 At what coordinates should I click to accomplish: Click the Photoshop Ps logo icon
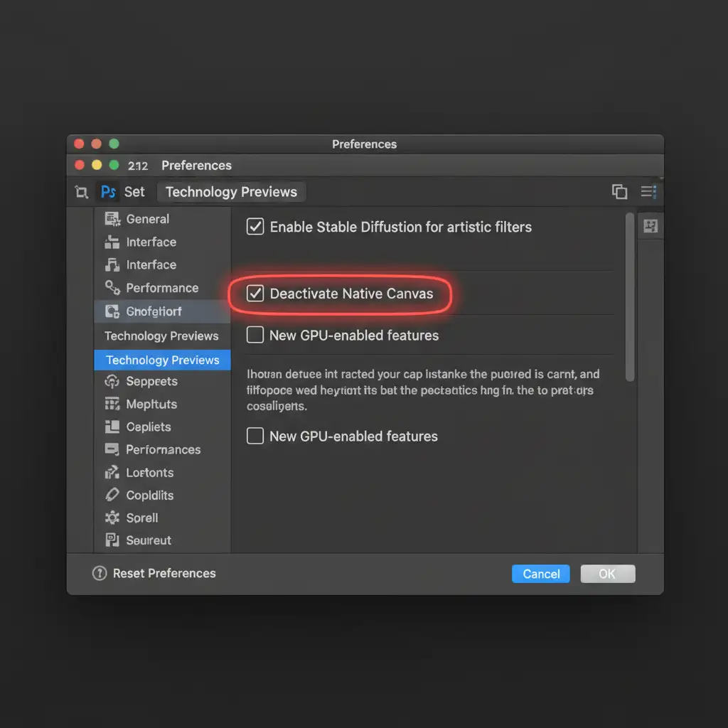108,192
